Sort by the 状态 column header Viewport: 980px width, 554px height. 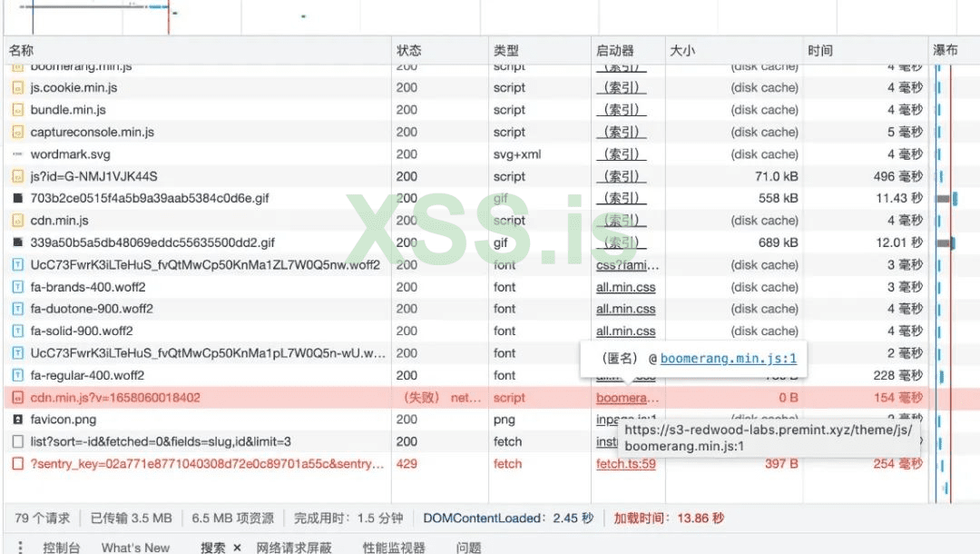point(440,51)
